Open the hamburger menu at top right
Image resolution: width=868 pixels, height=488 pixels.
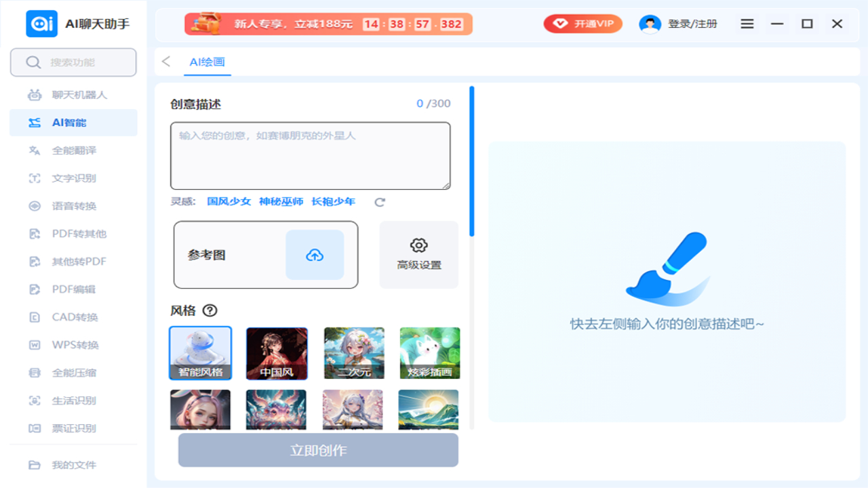coord(747,23)
